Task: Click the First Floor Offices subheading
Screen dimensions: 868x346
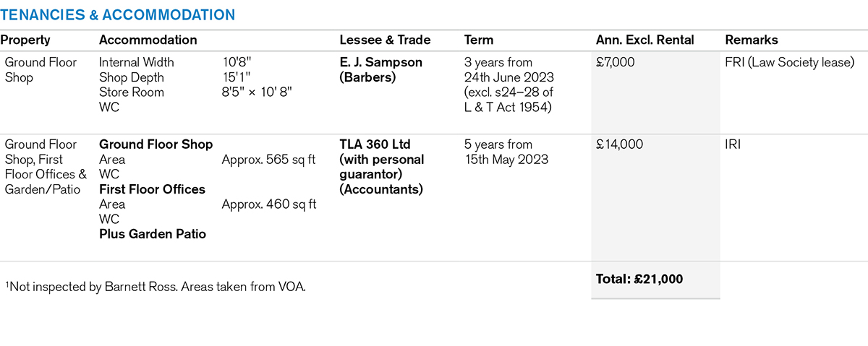Action: pos(152,189)
